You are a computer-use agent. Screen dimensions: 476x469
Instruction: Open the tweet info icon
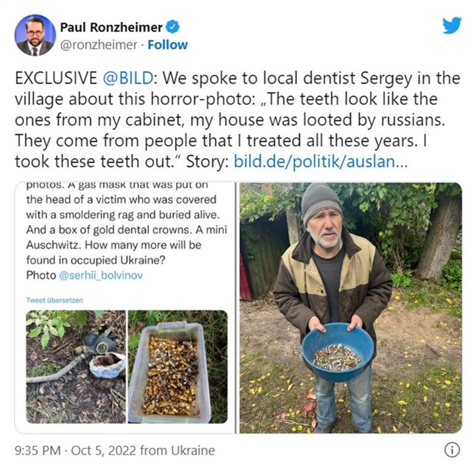coord(452,450)
